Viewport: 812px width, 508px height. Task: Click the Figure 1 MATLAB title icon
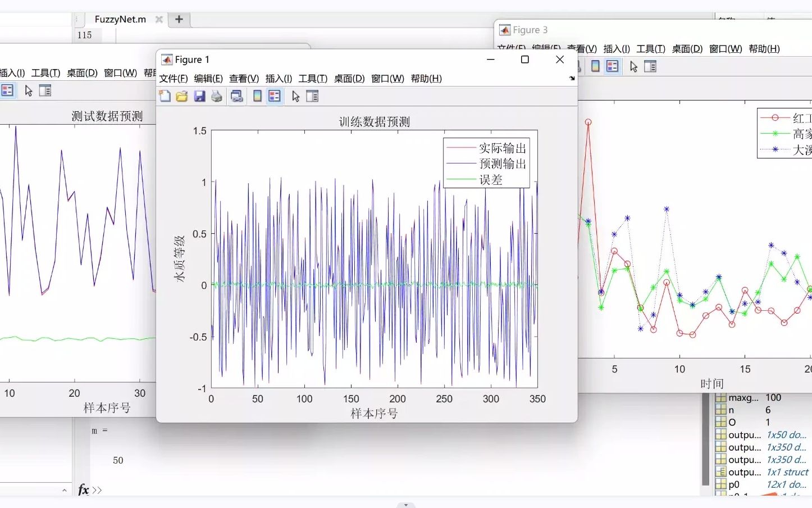click(x=167, y=60)
